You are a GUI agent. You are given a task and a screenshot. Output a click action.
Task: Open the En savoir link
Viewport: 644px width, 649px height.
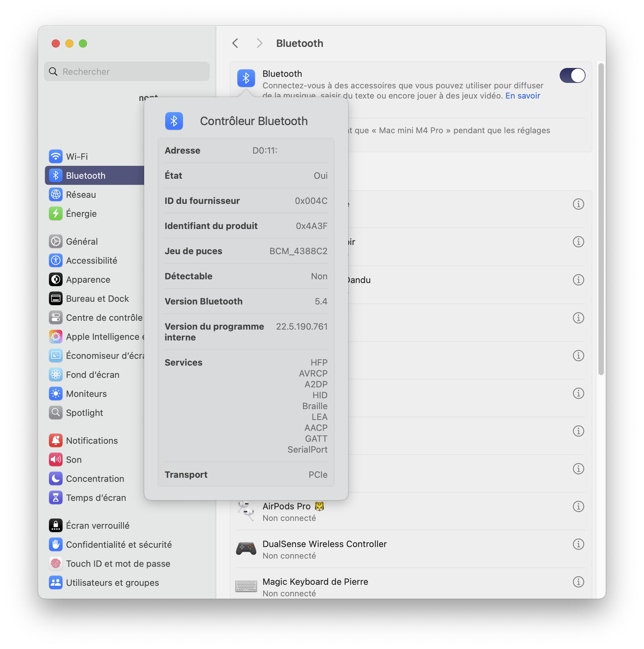click(x=523, y=96)
